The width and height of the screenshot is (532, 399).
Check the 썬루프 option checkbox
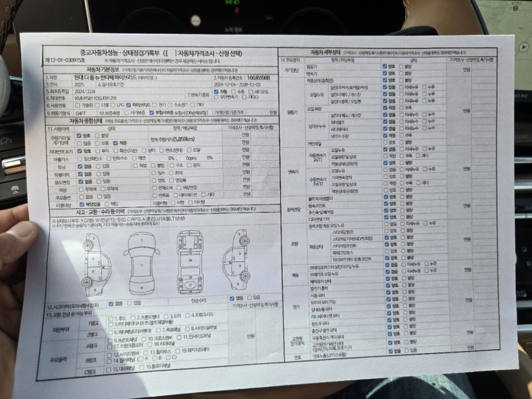[x=155, y=195]
